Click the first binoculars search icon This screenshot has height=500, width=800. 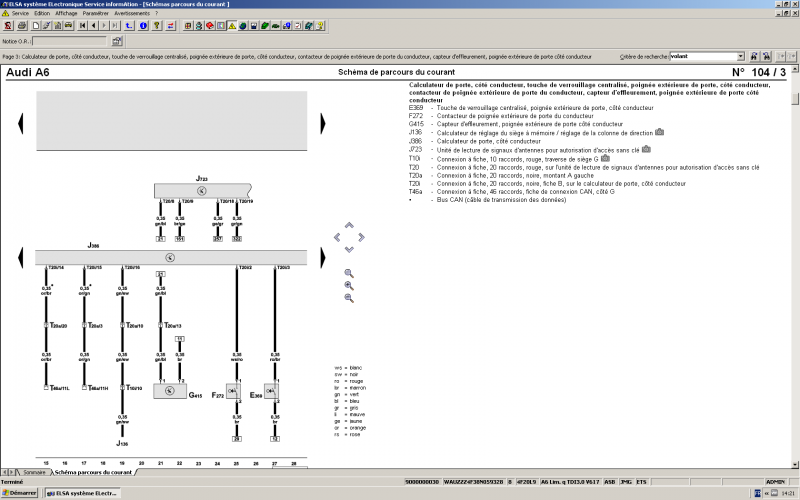[x=754, y=57]
